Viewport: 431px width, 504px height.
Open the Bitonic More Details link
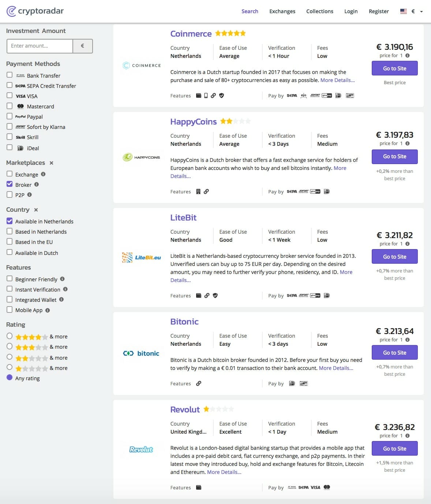click(x=336, y=368)
